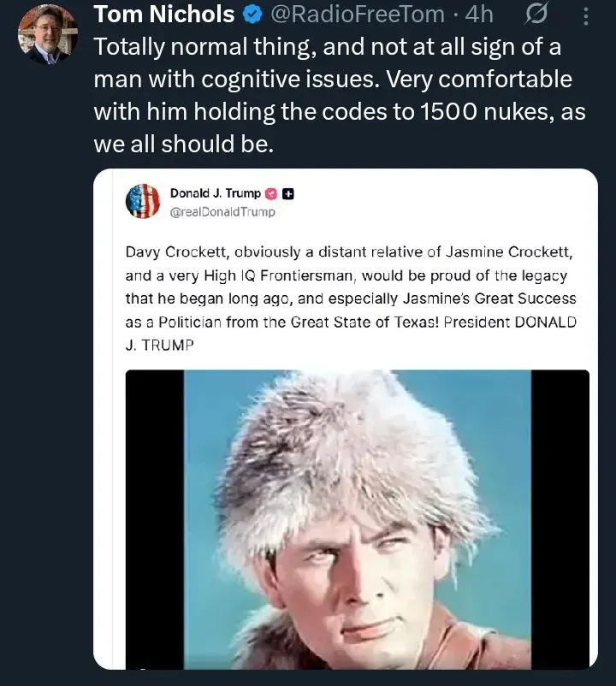Click the blue verified badge beside Tom Nichols
This screenshot has width=616, height=686.
[252, 15]
